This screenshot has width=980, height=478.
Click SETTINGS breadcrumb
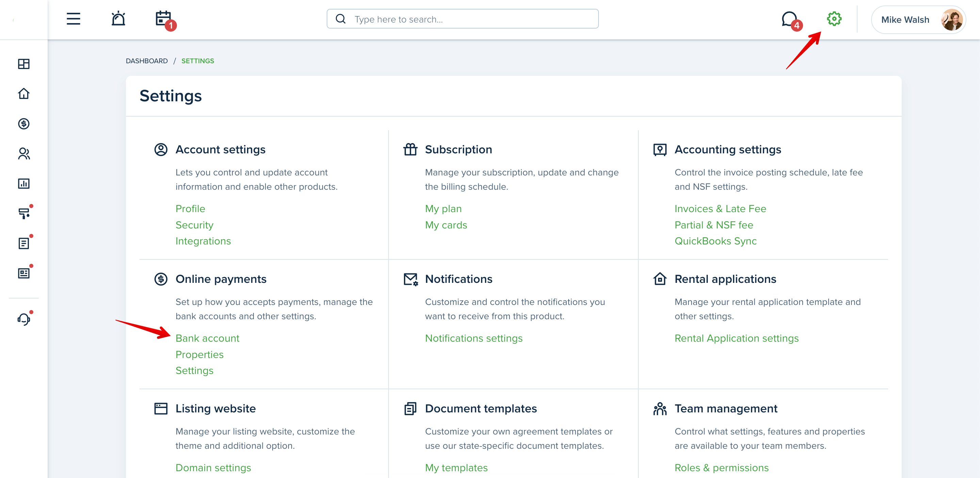[x=197, y=61]
